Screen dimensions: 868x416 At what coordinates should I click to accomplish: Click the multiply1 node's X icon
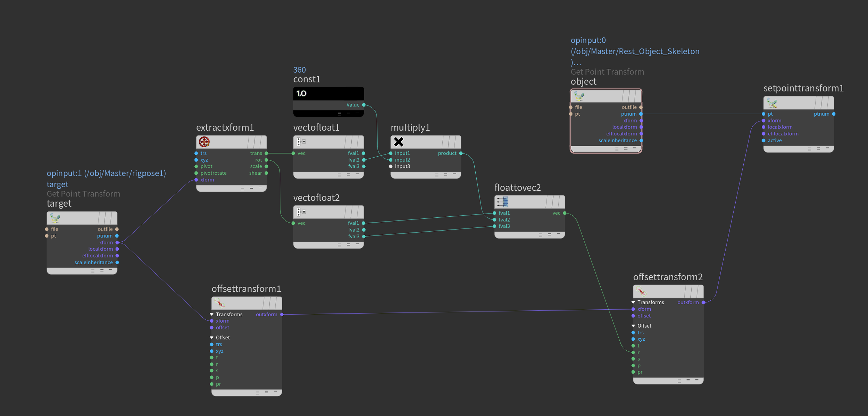399,142
